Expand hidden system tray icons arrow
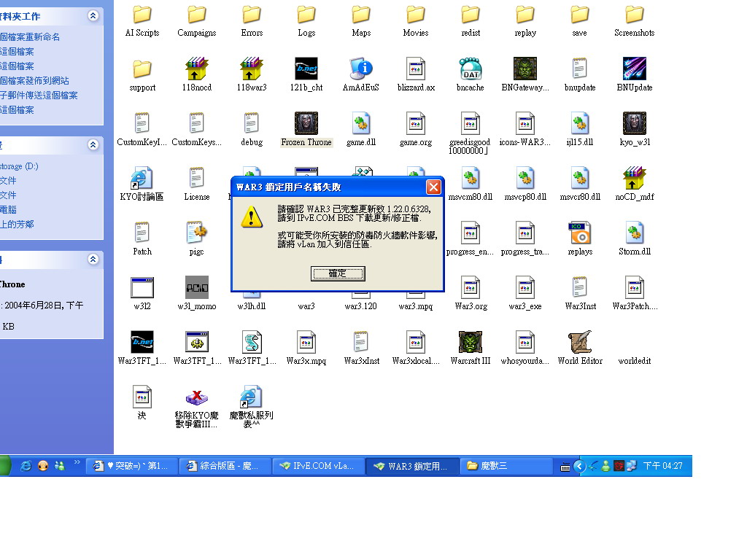747x560 pixels. (x=579, y=466)
